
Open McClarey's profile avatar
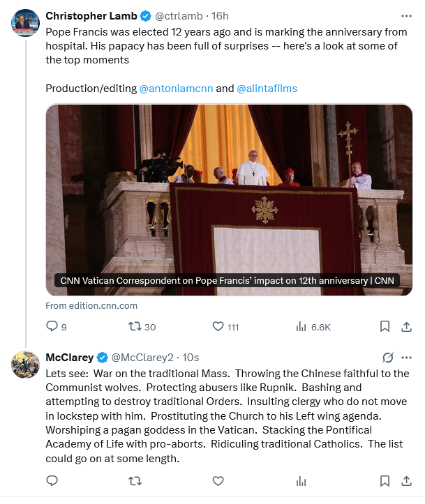pos(25,365)
